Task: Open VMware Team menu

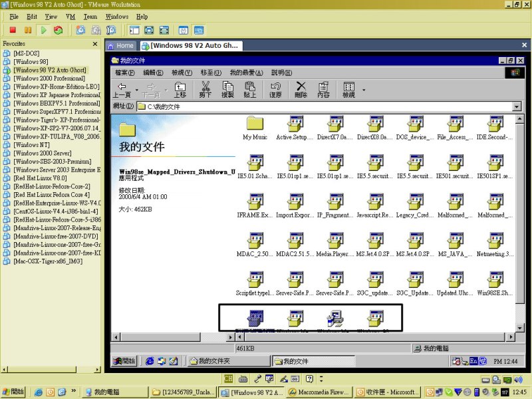Action: click(90, 17)
